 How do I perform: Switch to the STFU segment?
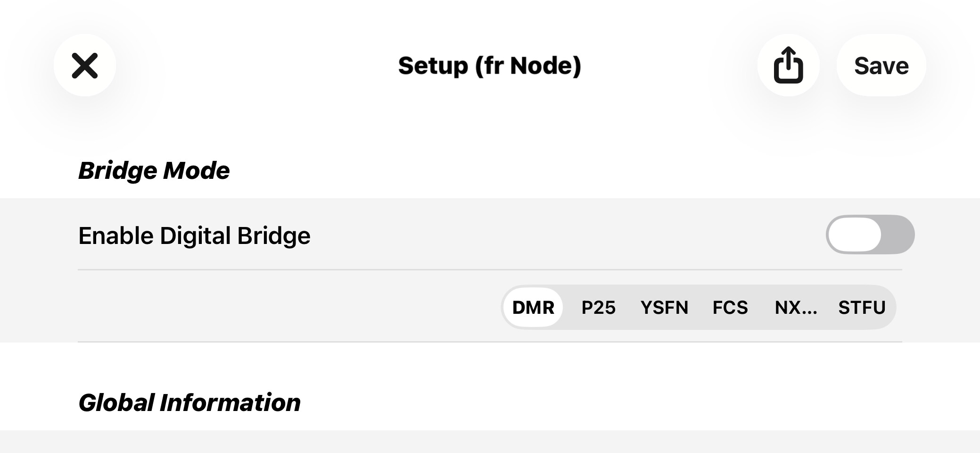coord(862,308)
